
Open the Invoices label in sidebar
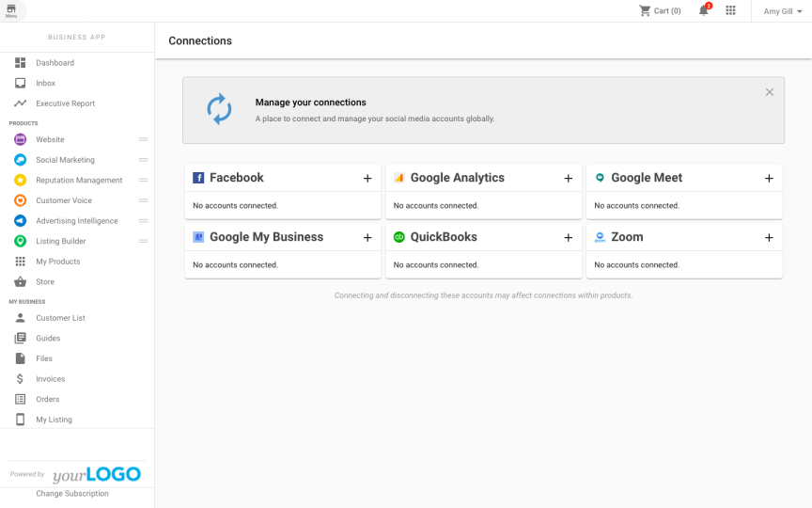click(x=50, y=379)
